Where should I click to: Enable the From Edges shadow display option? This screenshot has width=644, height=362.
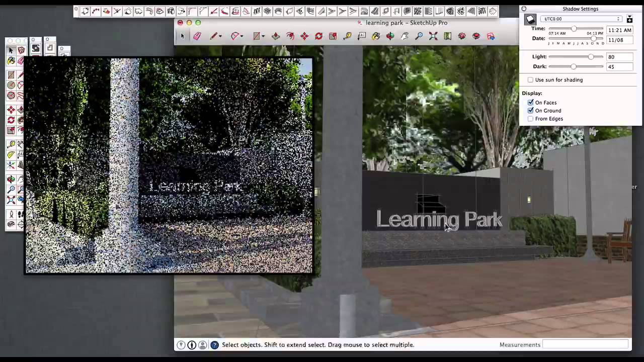tap(530, 119)
